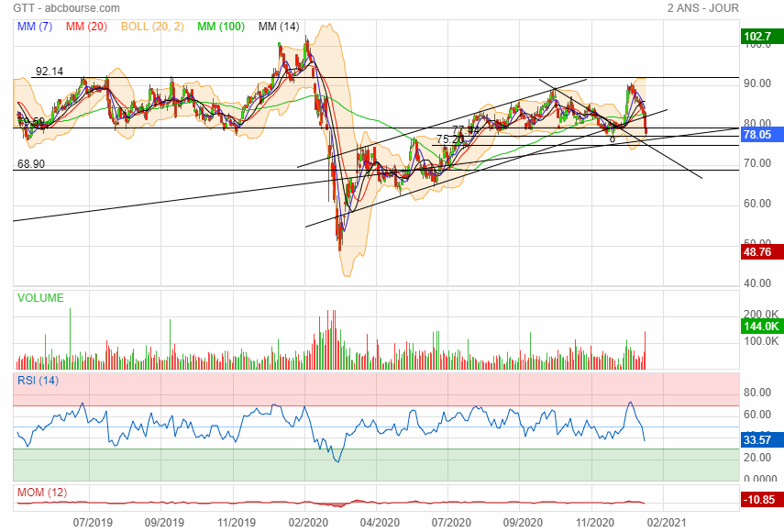Click the 2 ANS - JOUR period label

702,8
